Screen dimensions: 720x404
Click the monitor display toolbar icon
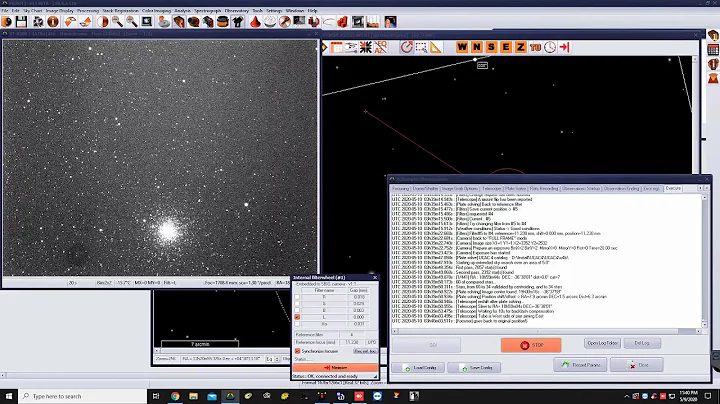click(147, 22)
